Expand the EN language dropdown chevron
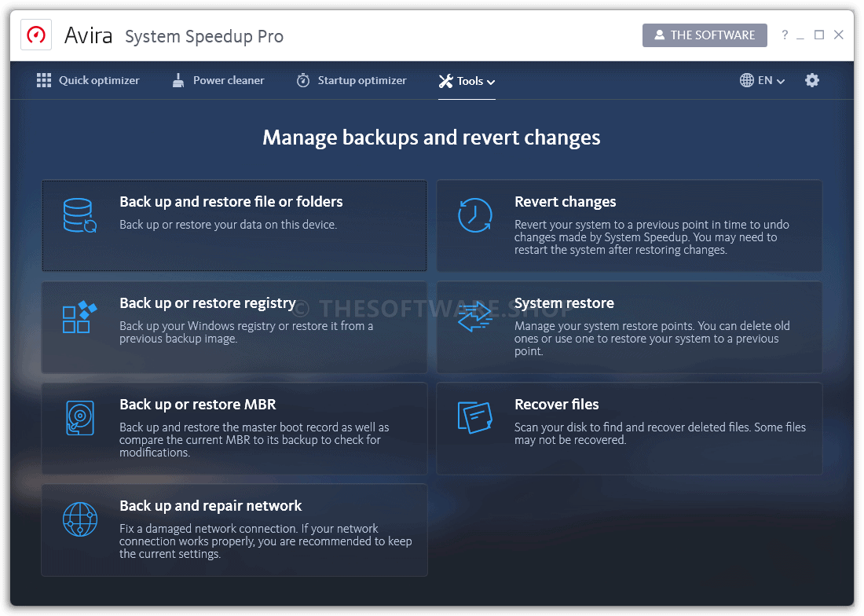The width and height of the screenshot is (864, 616). [781, 82]
